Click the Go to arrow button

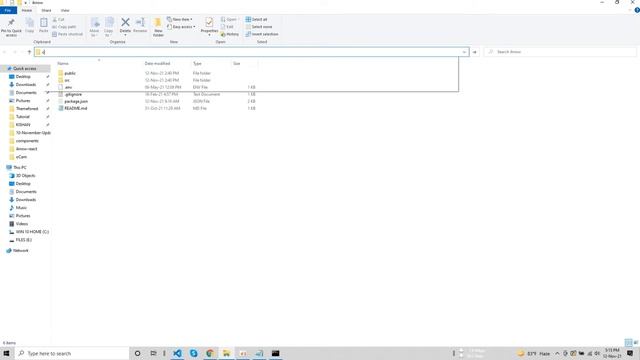point(474,52)
